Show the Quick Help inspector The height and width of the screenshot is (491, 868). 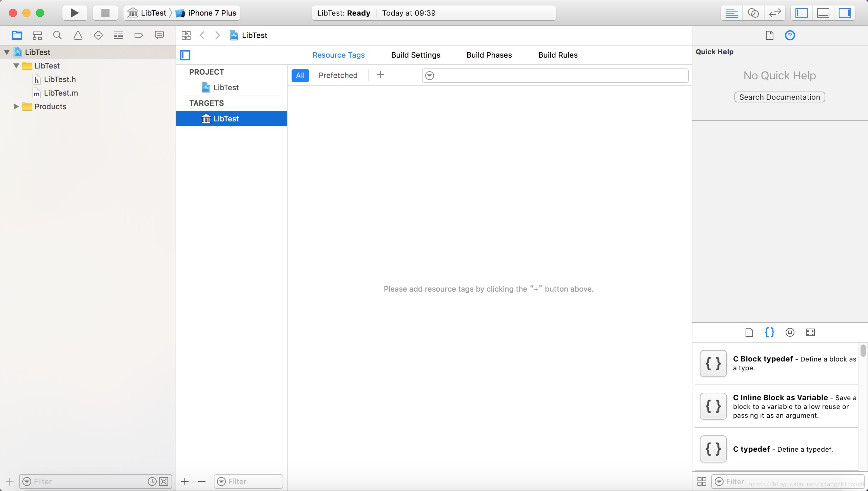pos(790,35)
